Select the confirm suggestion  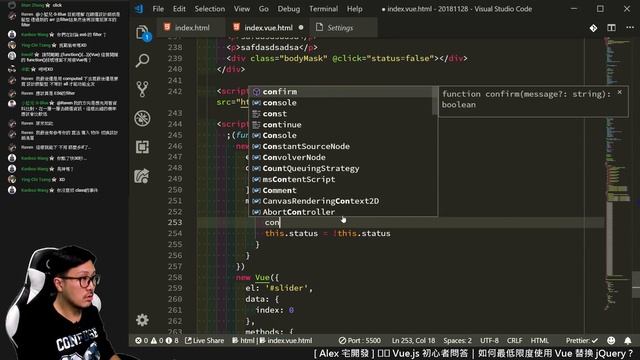[x=342, y=92]
